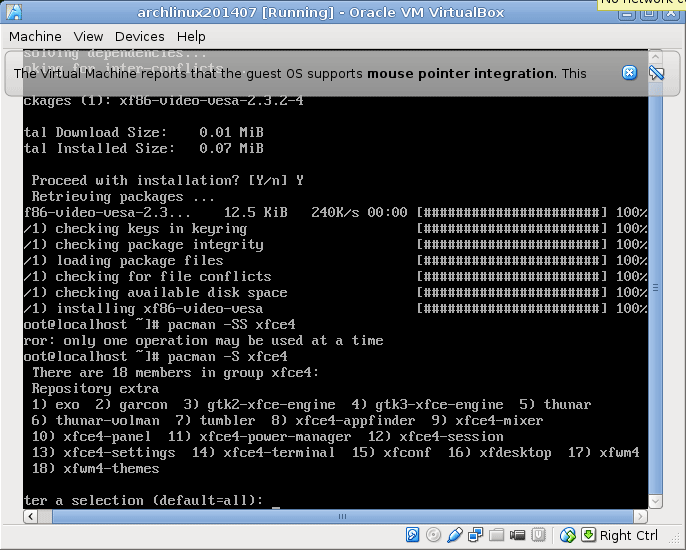686x550 pixels.
Task: Open the Devices menu
Action: click(140, 36)
